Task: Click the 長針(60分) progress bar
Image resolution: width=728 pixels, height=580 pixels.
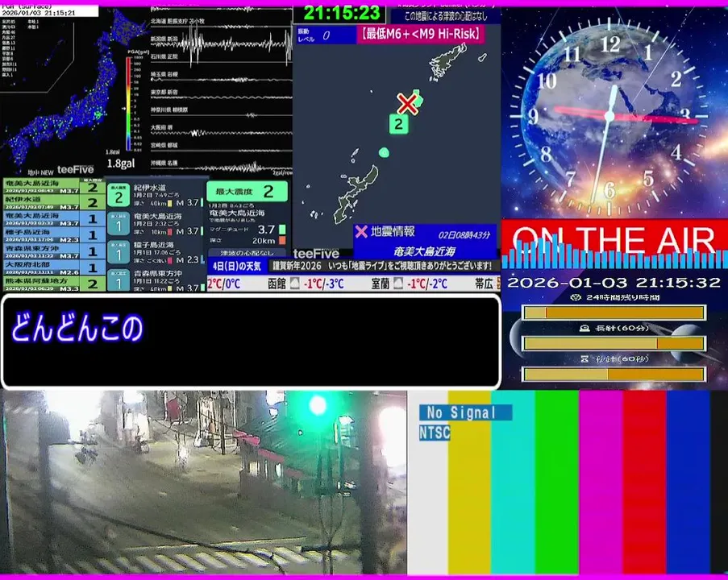Action: (614, 344)
